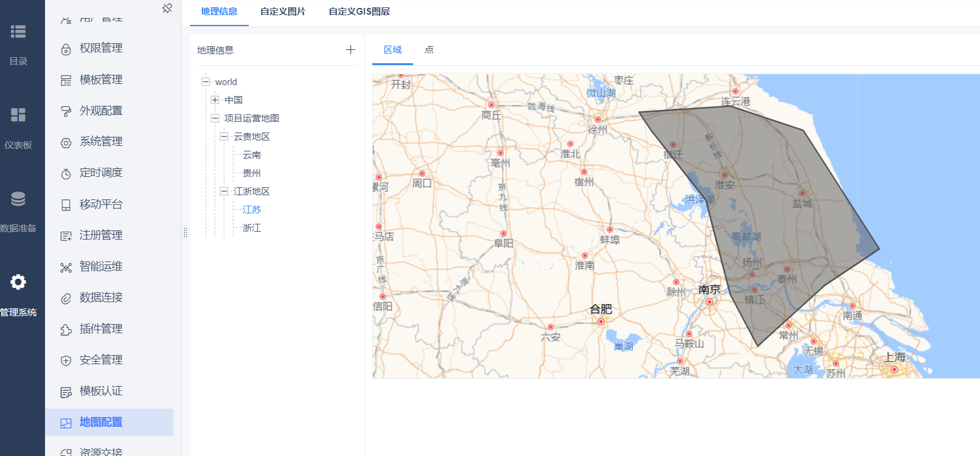Click the 模板认证 certificate icon
This screenshot has width=980, height=456.
tap(66, 392)
